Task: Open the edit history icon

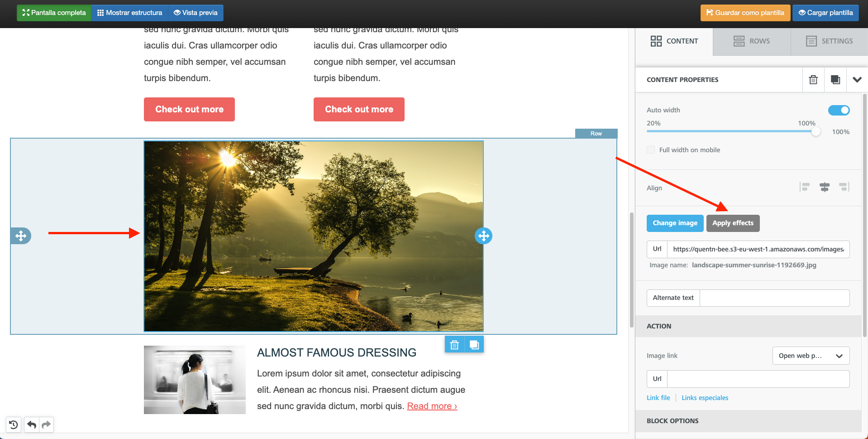Action: coord(14,425)
